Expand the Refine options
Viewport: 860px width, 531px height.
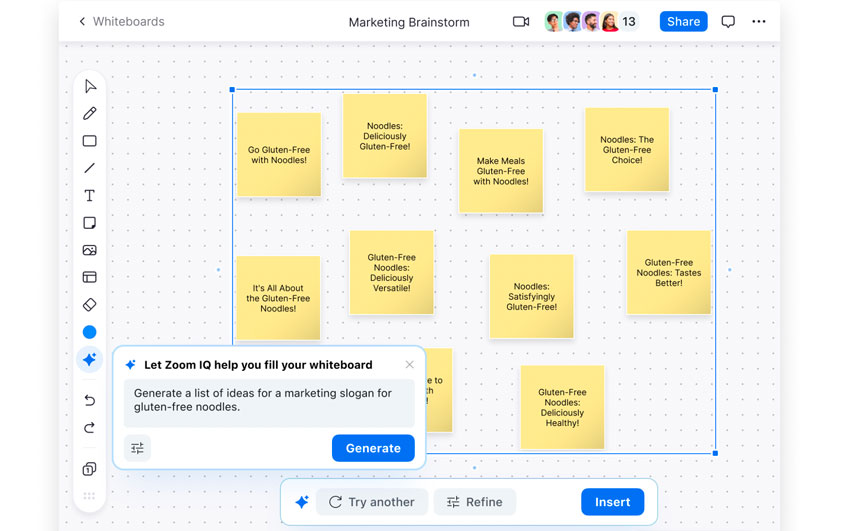coord(475,502)
